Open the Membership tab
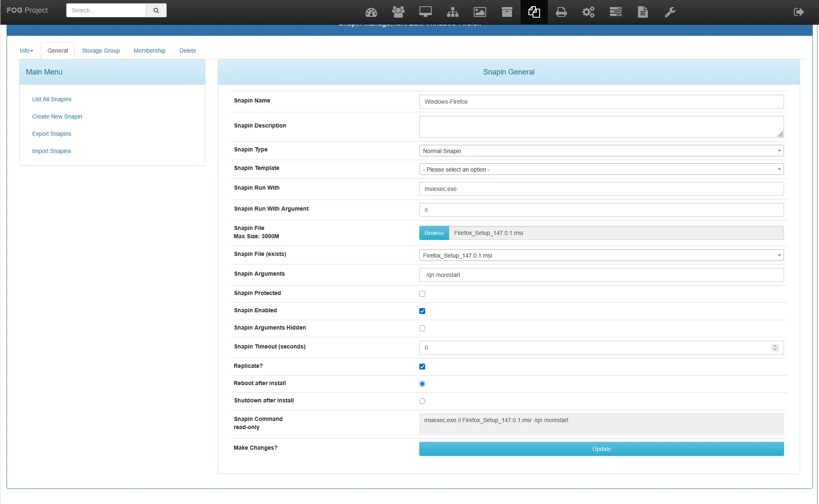The height and width of the screenshot is (504, 819). (x=149, y=51)
